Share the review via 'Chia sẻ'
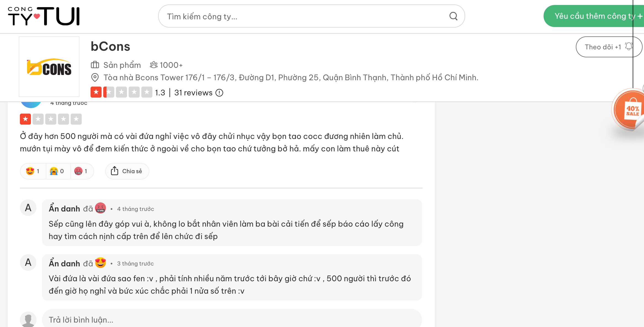Screen dimensions: 644x327 pyautogui.click(x=127, y=171)
